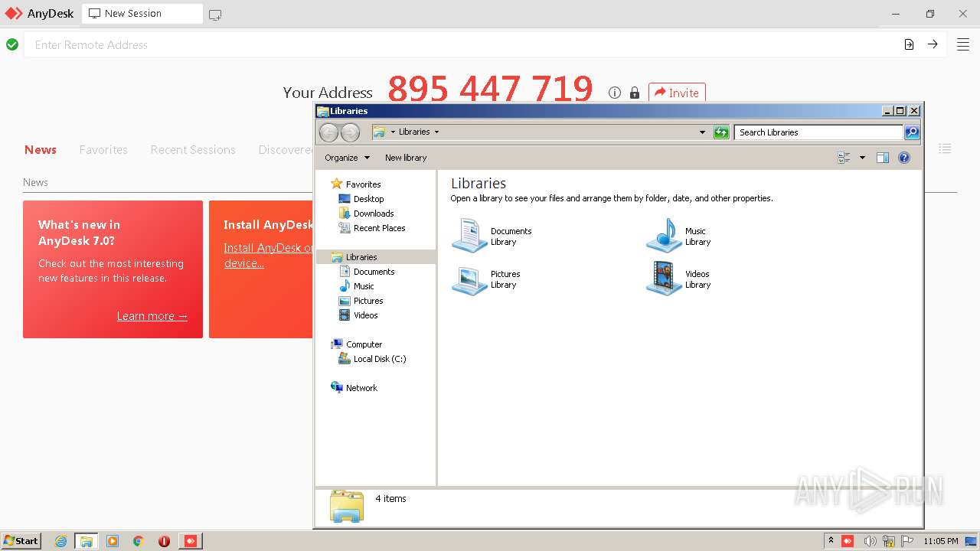Click Install AnyDesk on device link

point(268,256)
